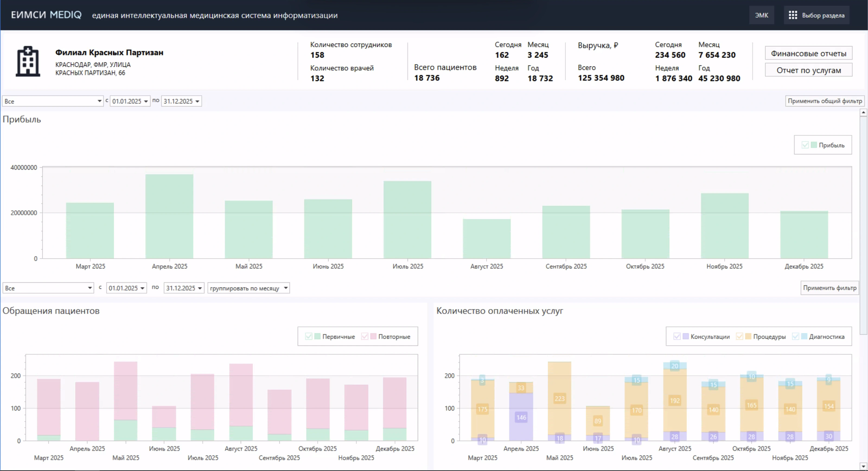Click the today's revenue value 234 560
Image resolution: width=868 pixels, height=471 pixels.
[670, 55]
